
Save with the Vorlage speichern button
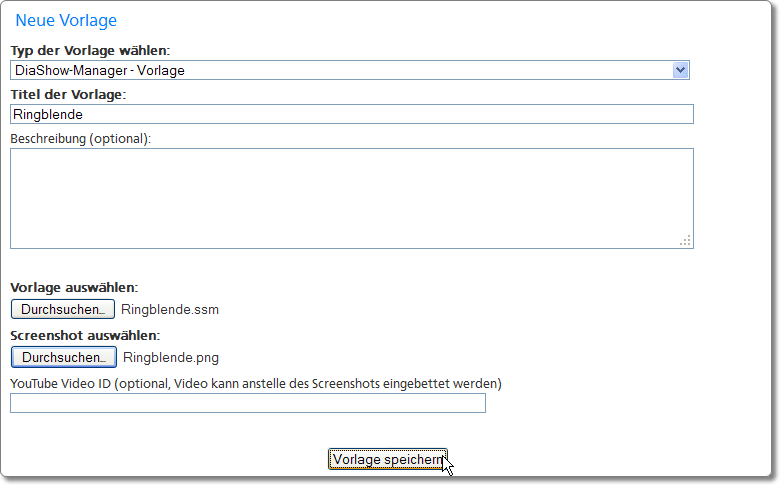tap(386, 459)
